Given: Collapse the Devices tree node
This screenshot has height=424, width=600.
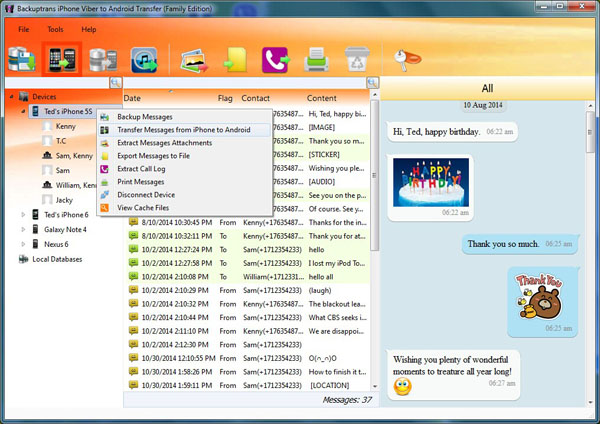Looking at the screenshot, I should click(x=11, y=96).
